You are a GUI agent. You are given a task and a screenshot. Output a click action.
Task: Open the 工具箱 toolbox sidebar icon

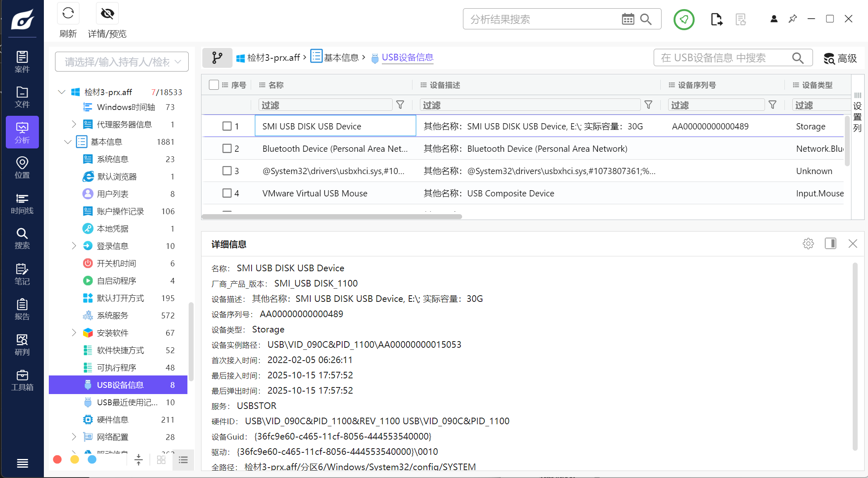(22, 380)
